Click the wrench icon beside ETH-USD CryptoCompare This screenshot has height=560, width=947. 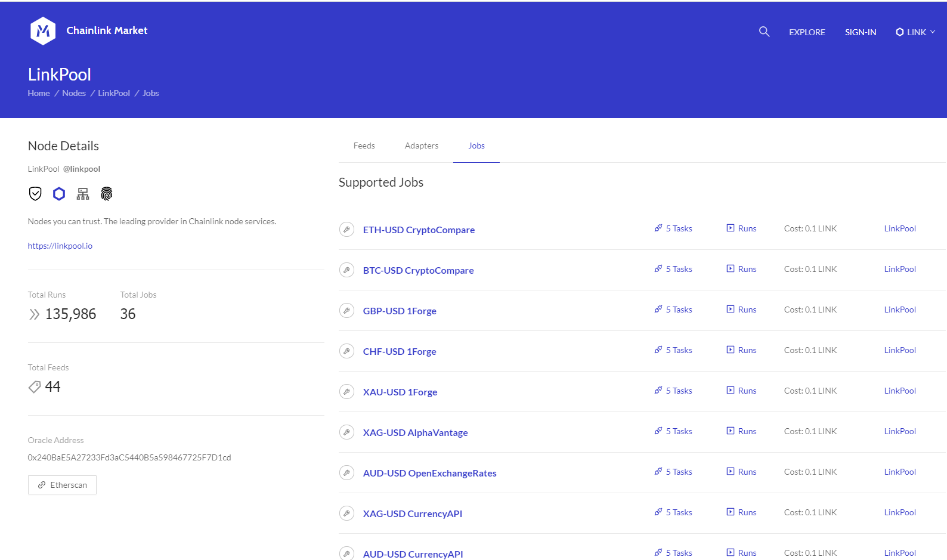click(346, 229)
